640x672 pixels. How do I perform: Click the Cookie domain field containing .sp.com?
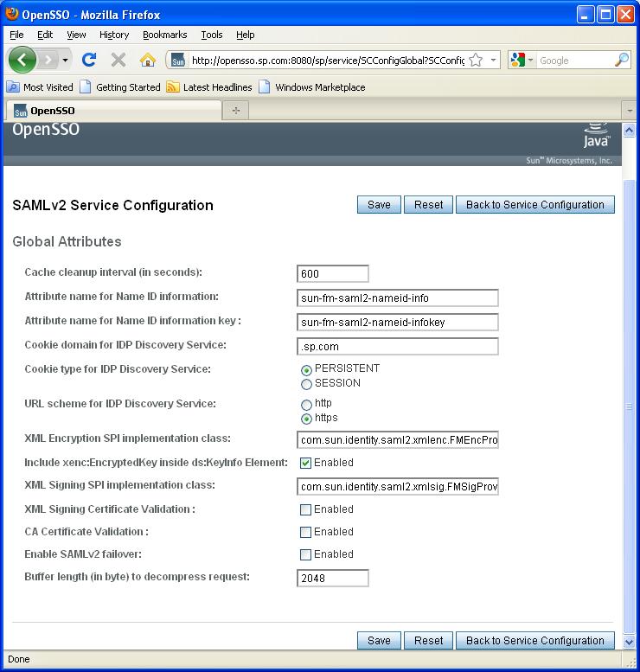tap(397, 346)
